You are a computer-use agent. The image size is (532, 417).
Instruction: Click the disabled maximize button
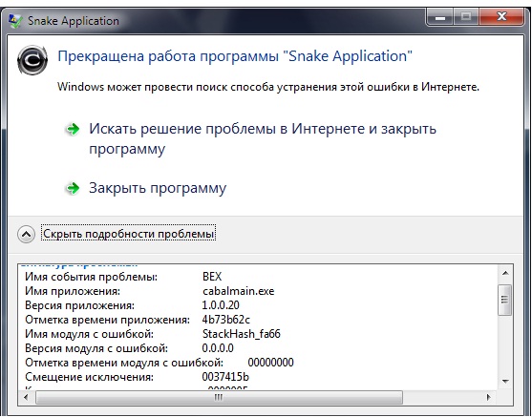(466, 16)
